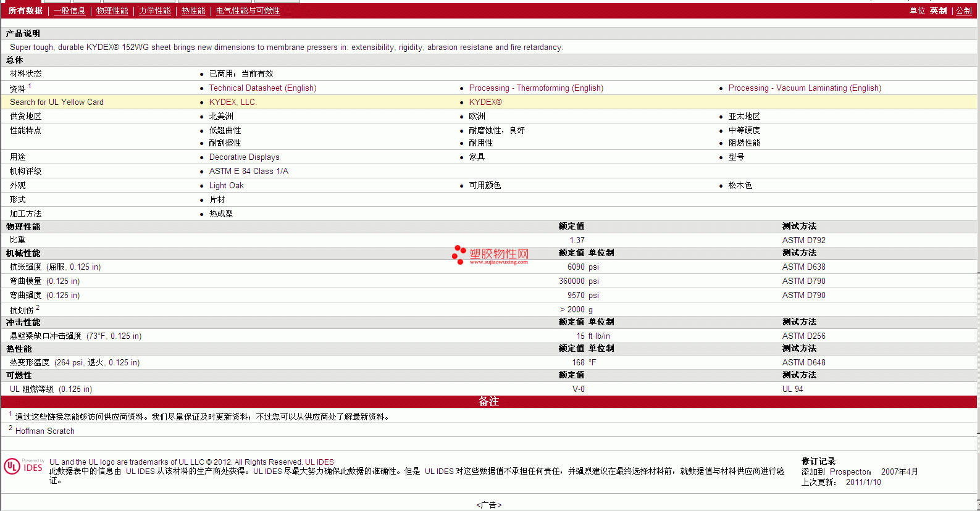Click the 168 °F deflection temperature value
Image resolution: width=980 pixels, height=511 pixels.
584,363
